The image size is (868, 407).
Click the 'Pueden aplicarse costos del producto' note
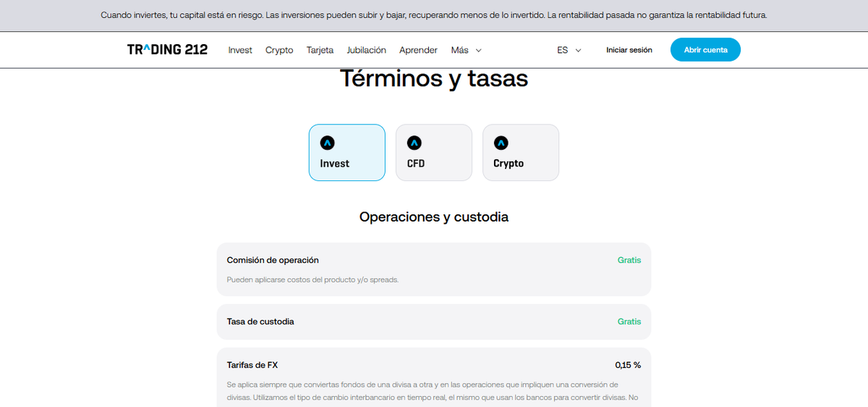[x=312, y=280]
